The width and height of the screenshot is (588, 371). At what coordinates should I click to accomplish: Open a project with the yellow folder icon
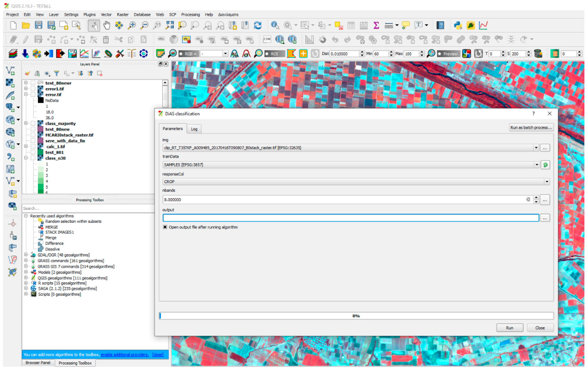26,25
